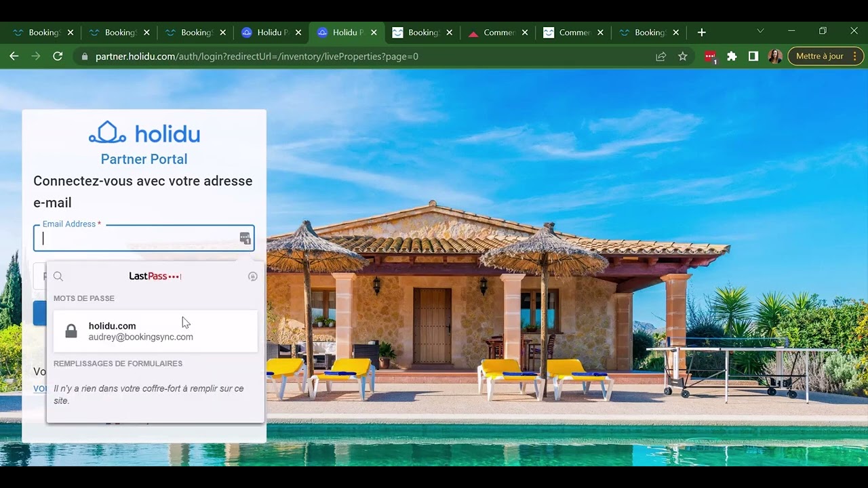Image resolution: width=868 pixels, height=488 pixels.
Task: Close the Commer tab with red favicon
Action: tap(525, 33)
